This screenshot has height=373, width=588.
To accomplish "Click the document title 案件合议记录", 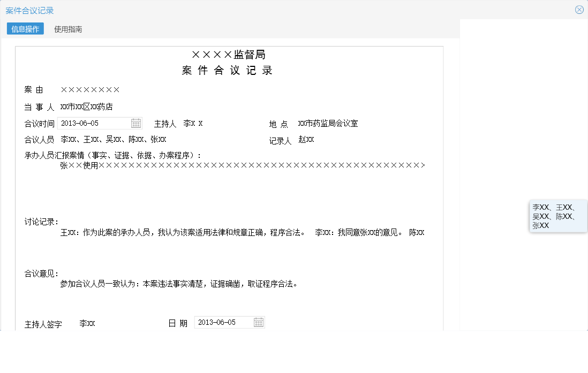I will coord(227,70).
